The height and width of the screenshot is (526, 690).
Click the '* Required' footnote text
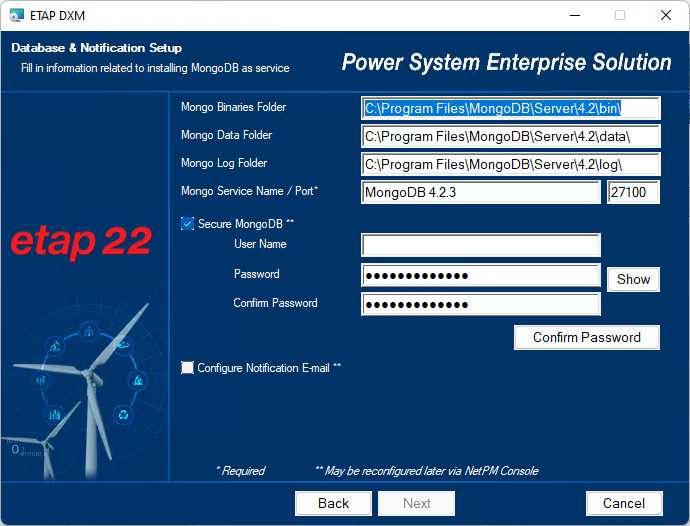click(x=241, y=471)
